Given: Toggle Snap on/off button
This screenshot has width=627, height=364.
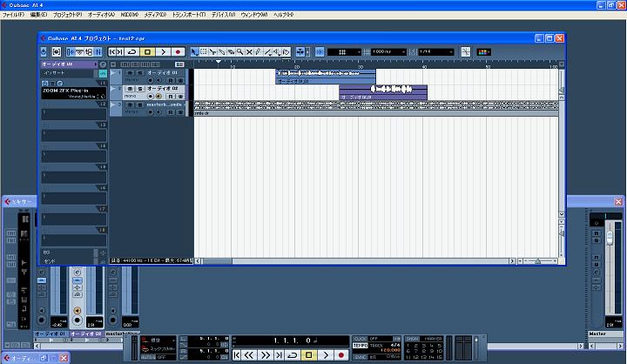Looking at the screenshot, I should tap(320, 52).
